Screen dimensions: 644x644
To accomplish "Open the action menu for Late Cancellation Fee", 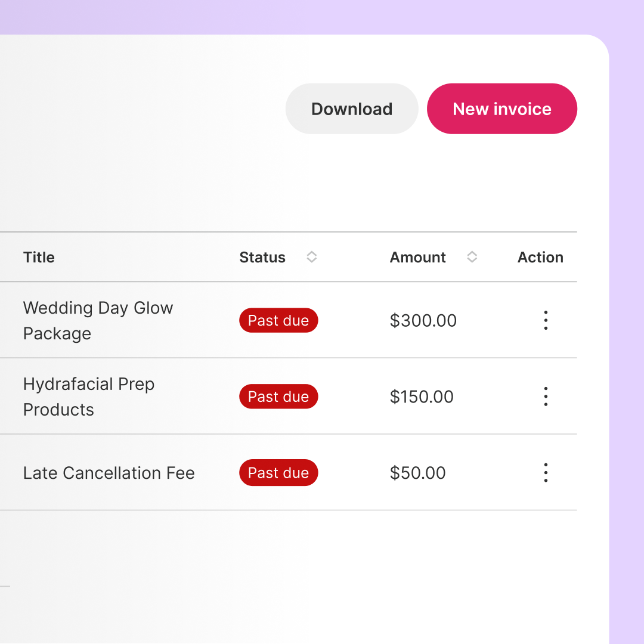I will pyautogui.click(x=546, y=472).
